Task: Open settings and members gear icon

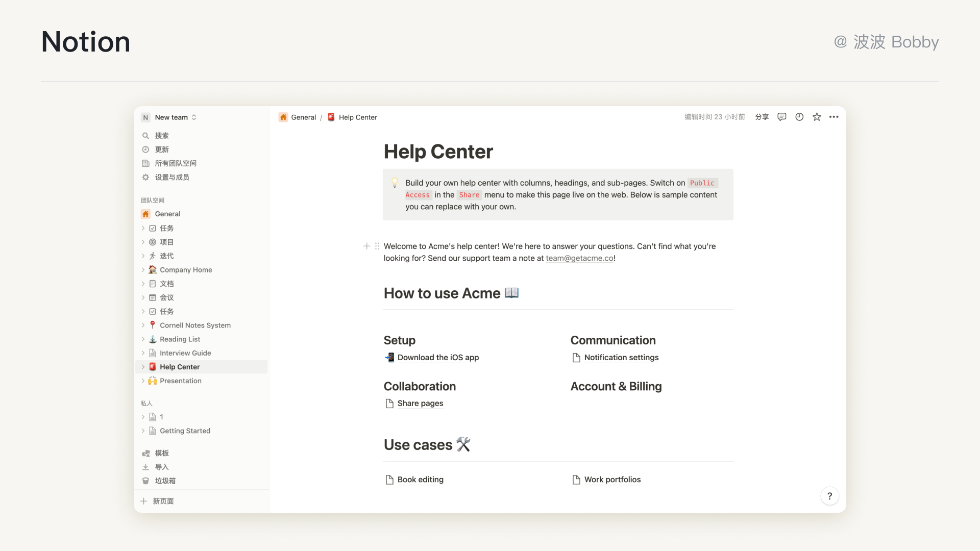Action: (145, 177)
